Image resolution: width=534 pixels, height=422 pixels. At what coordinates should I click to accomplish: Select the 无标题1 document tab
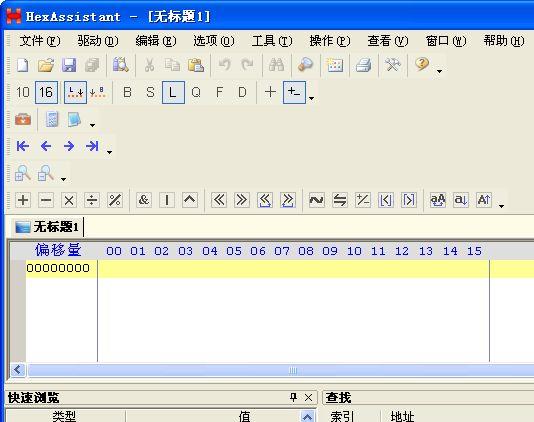point(48,227)
